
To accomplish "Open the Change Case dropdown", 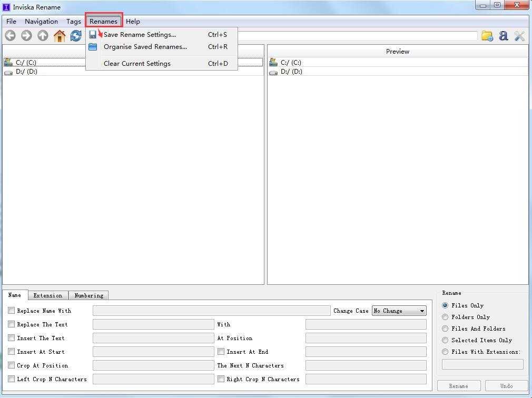I will 399,311.
